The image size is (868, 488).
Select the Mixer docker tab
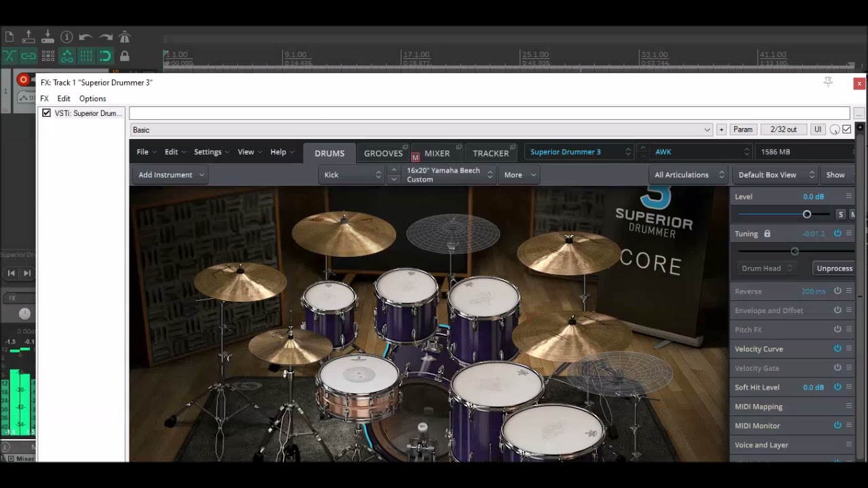coord(21,459)
